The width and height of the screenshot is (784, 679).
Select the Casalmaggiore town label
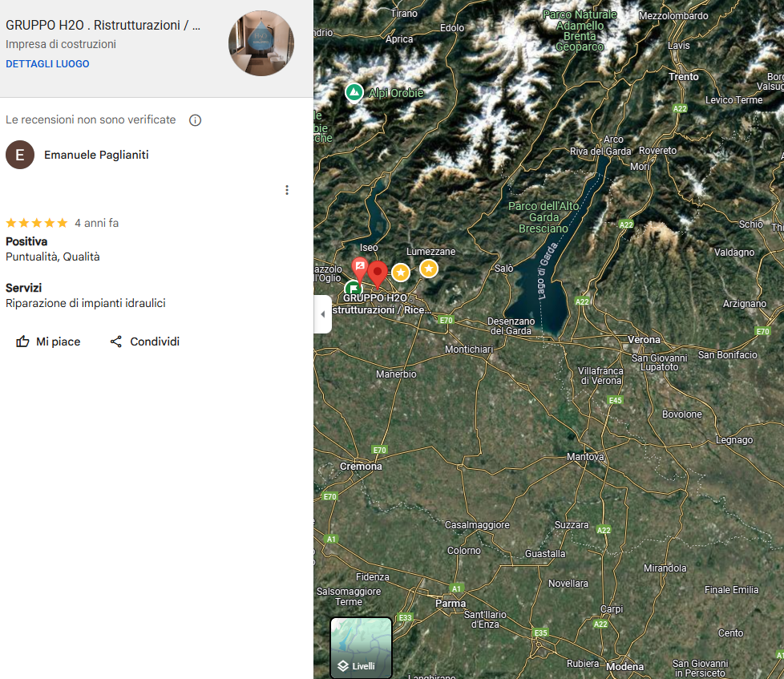(x=477, y=525)
